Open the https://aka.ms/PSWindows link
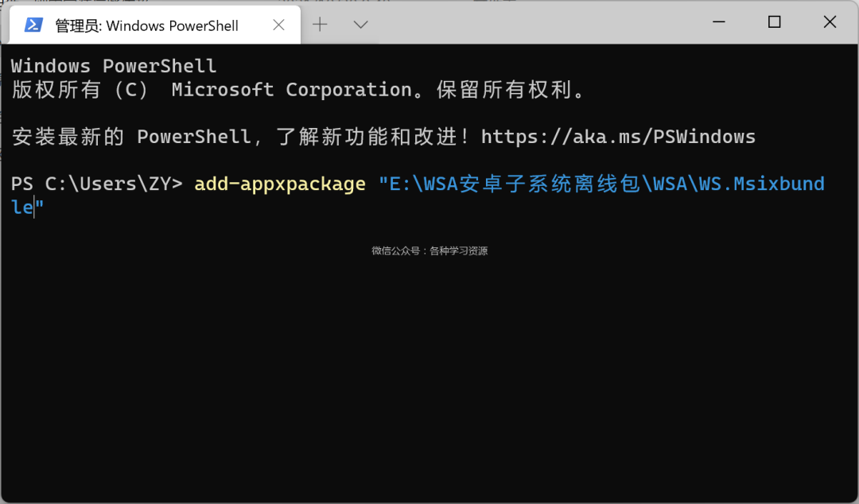Viewport: 859px width, 504px height. pos(618,137)
